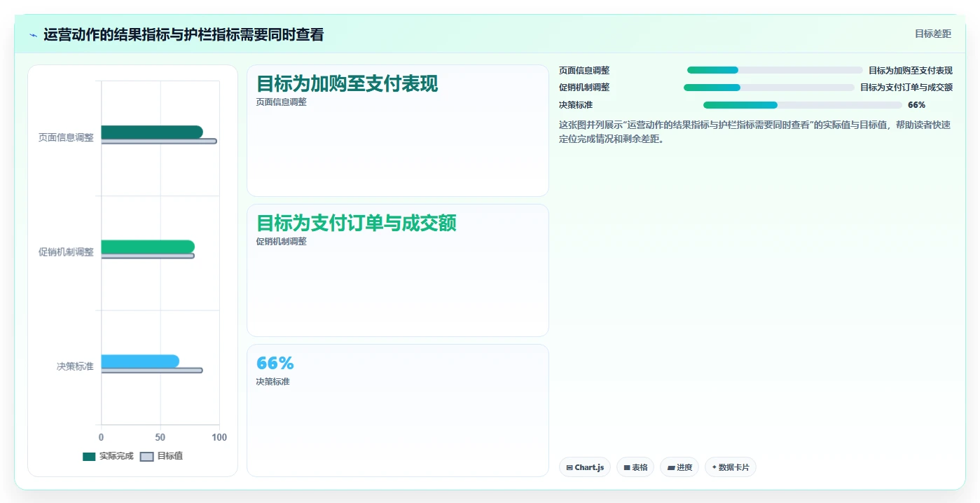Click the lightning icon beside the title

click(34, 35)
